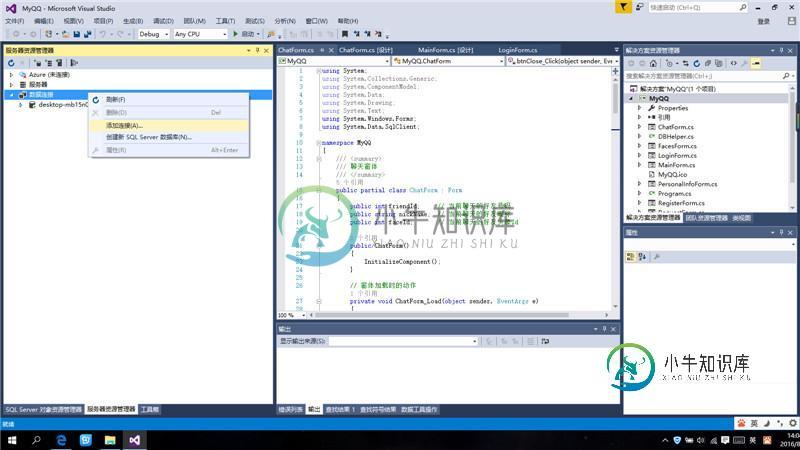Click the notification flag icon in title bar
The width and height of the screenshot is (800, 450).
(x=623, y=7)
